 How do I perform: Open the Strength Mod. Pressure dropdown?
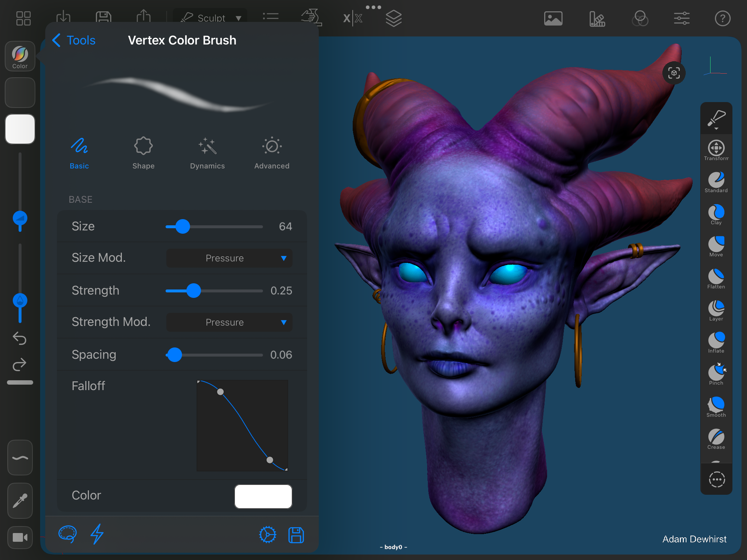pyautogui.click(x=229, y=322)
